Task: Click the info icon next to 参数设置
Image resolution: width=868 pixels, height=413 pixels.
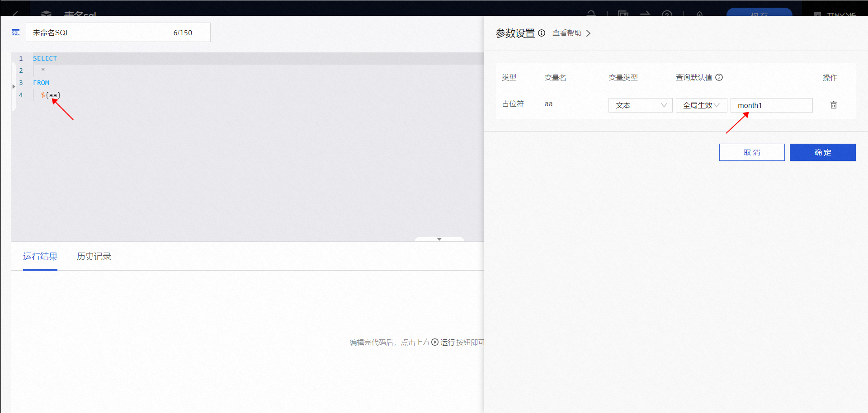Action: [x=542, y=33]
